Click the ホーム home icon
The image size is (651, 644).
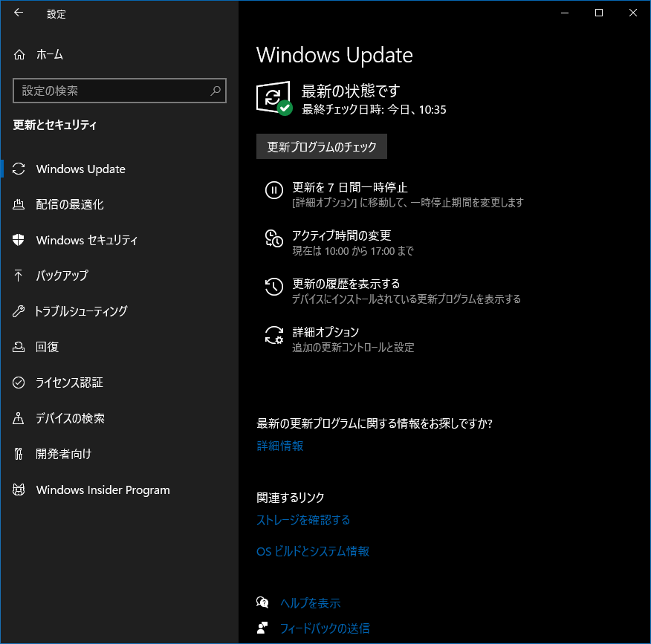pyautogui.click(x=19, y=55)
